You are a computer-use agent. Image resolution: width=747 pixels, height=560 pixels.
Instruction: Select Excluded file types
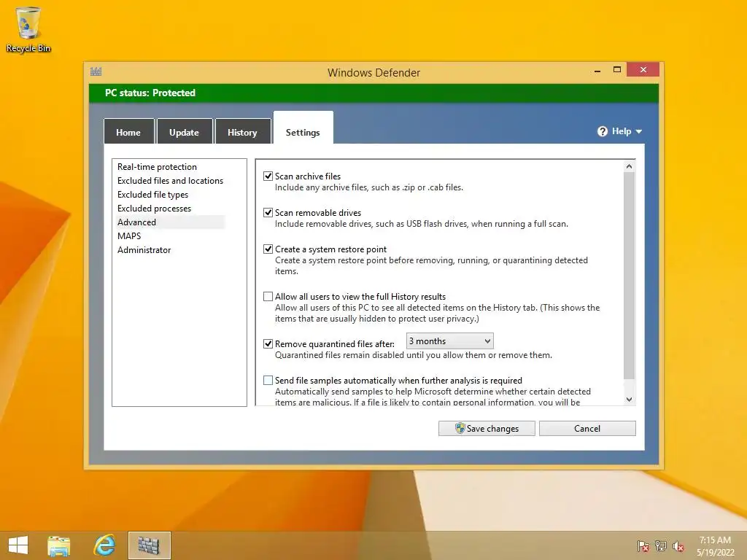153,194
